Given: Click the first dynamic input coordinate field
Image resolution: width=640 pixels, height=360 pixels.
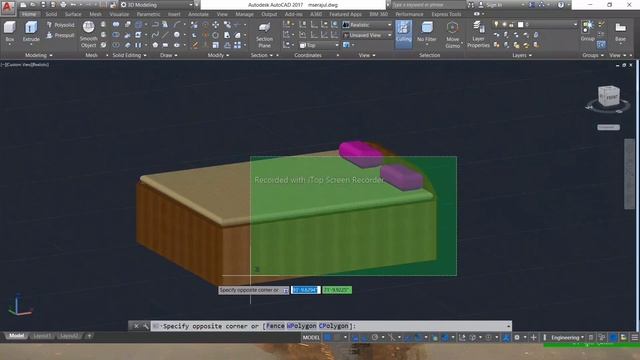Looking at the screenshot, I should (x=306, y=290).
